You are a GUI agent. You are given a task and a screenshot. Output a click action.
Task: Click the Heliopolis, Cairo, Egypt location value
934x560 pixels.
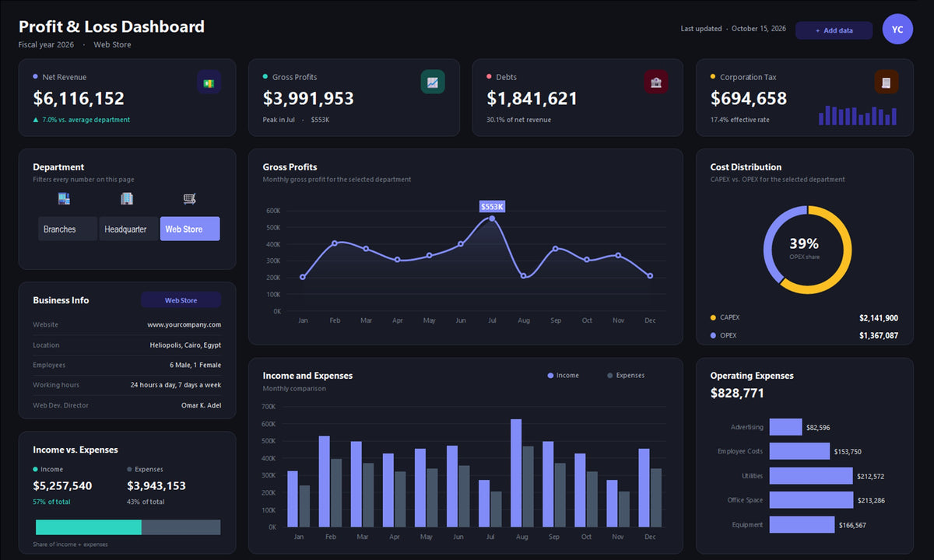[185, 345]
